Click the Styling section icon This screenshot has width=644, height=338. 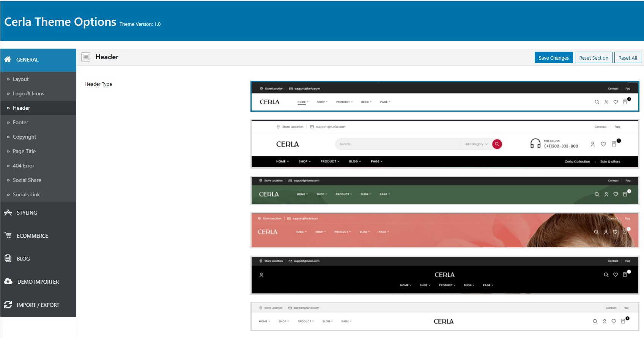pyautogui.click(x=8, y=212)
